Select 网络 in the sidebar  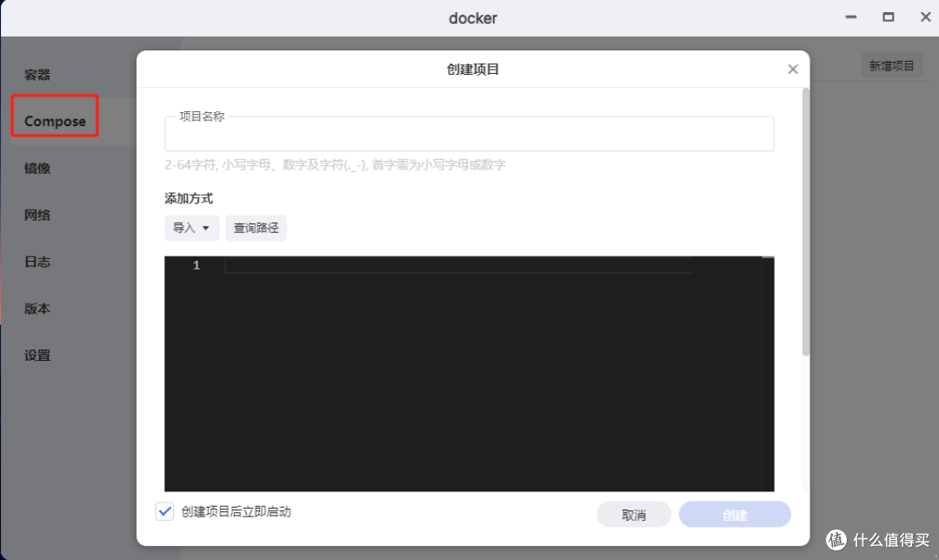point(37,215)
